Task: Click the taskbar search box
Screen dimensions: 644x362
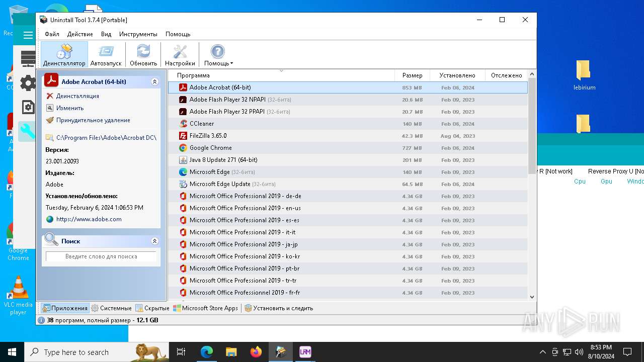Action: point(97,352)
